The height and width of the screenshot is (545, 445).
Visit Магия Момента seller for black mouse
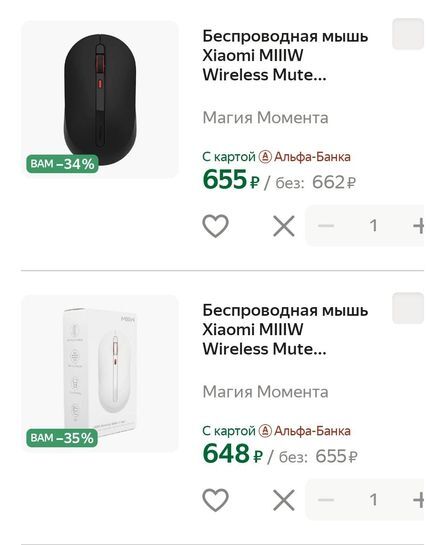click(265, 117)
